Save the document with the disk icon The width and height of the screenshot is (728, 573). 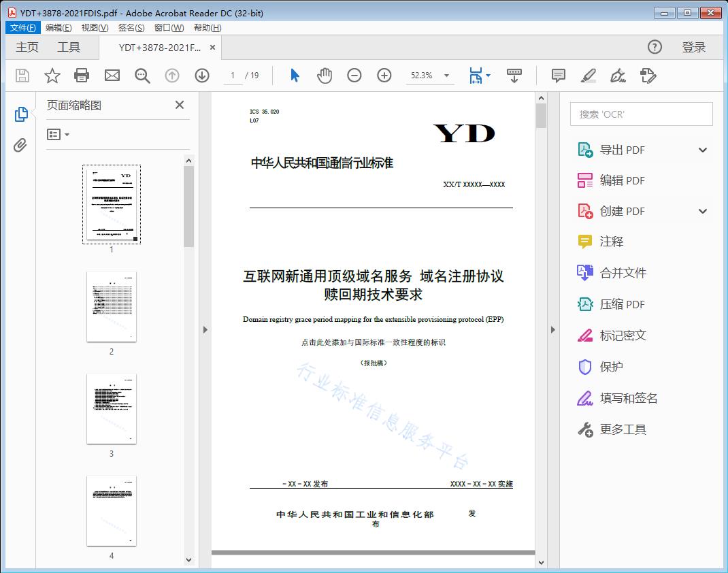pyautogui.click(x=21, y=76)
